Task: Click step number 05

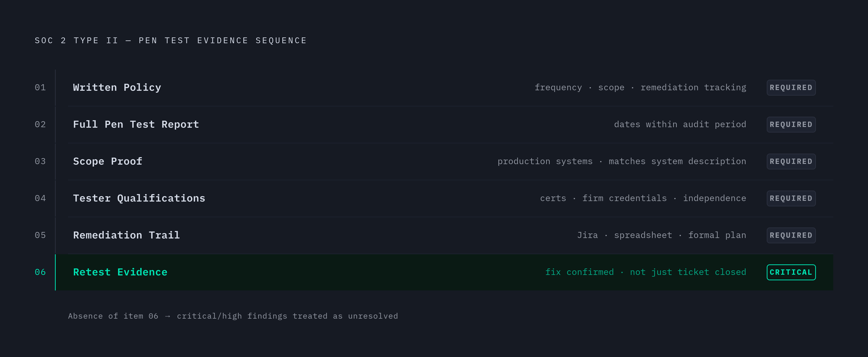Action: [40, 235]
